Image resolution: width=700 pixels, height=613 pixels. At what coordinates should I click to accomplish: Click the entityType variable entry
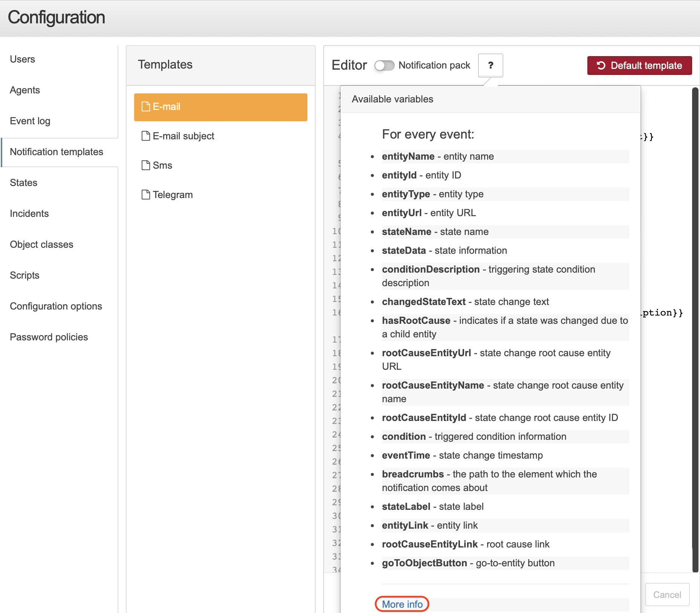tap(505, 194)
